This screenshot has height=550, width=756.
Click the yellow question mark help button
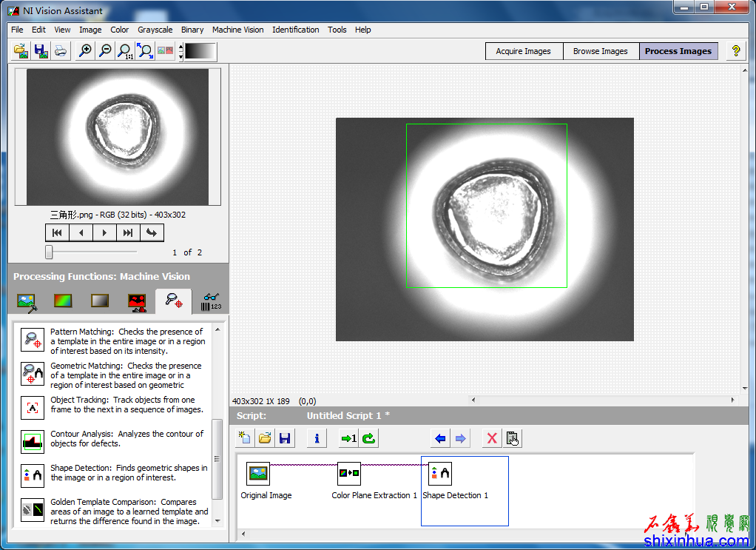tap(736, 50)
